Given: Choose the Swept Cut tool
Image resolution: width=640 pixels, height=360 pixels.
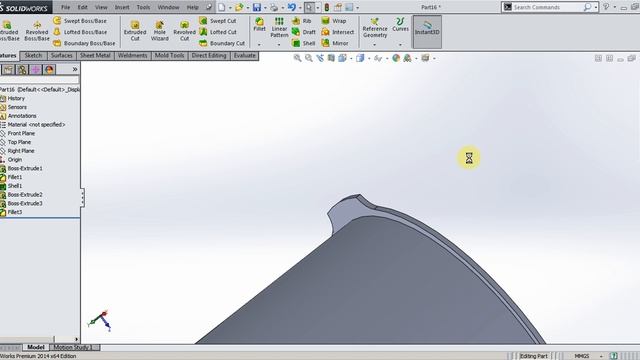Looking at the screenshot, I should [218, 21].
